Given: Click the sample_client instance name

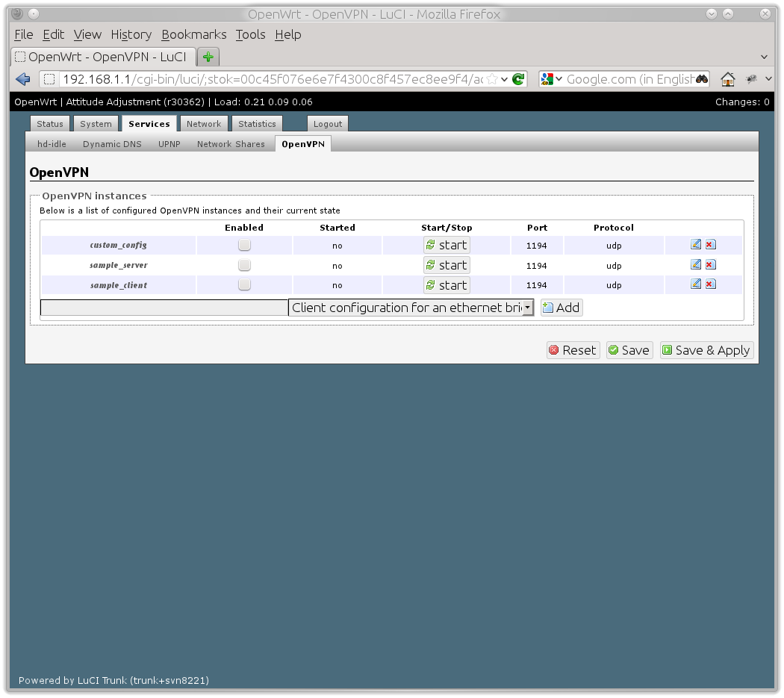Looking at the screenshot, I should coord(119,285).
